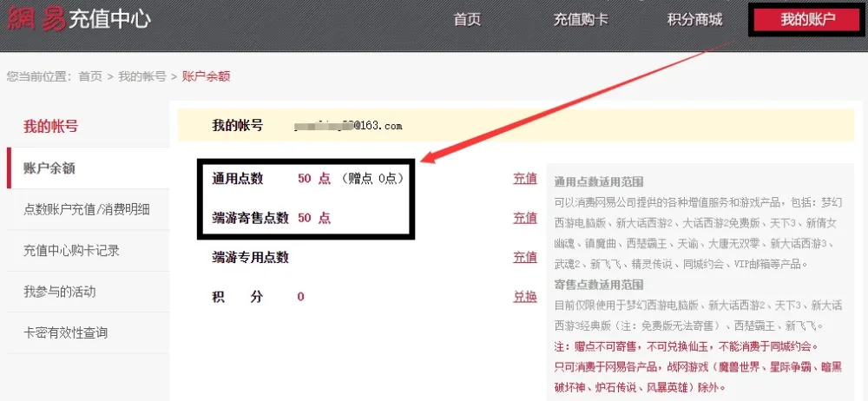Image resolution: width=868 pixels, height=401 pixels.
Task: Click 充值 link for 通用点数
Action: (x=525, y=178)
